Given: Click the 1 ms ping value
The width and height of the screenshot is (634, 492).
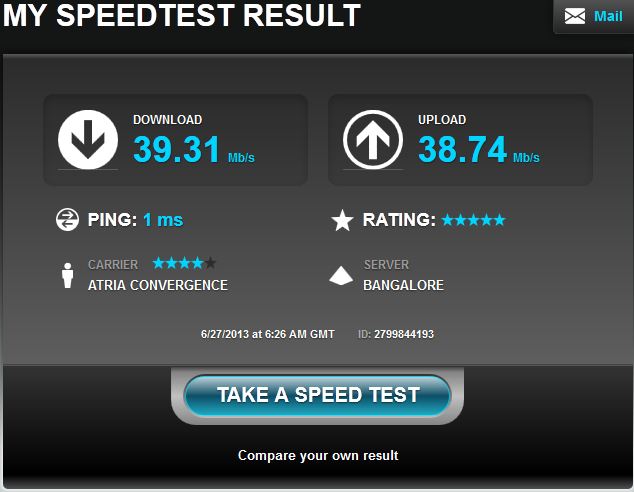Looking at the screenshot, I should [x=163, y=220].
